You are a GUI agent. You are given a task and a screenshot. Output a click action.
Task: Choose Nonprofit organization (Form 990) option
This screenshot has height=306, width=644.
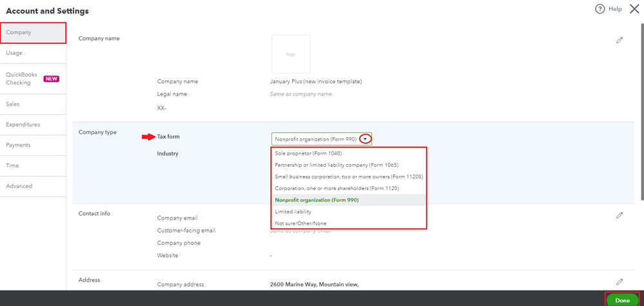(x=349, y=200)
